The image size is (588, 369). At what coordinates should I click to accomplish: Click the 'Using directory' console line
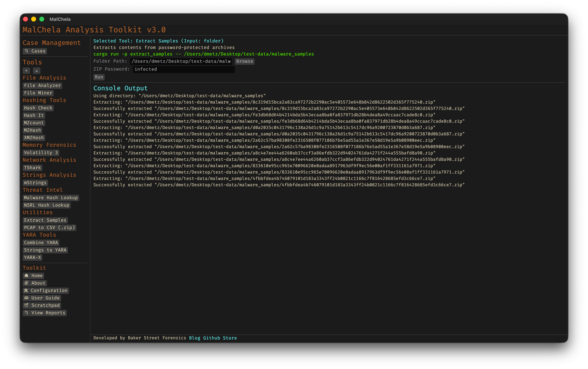[x=180, y=96]
